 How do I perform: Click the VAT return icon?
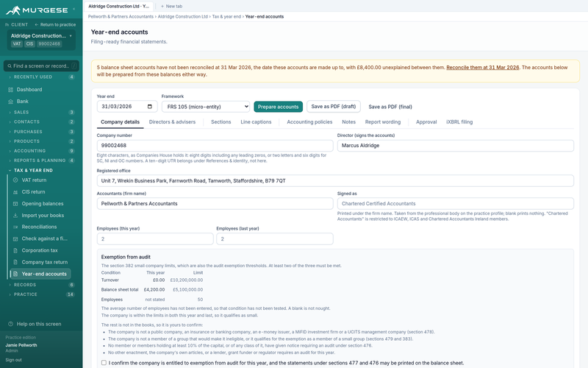pyautogui.click(x=15, y=180)
